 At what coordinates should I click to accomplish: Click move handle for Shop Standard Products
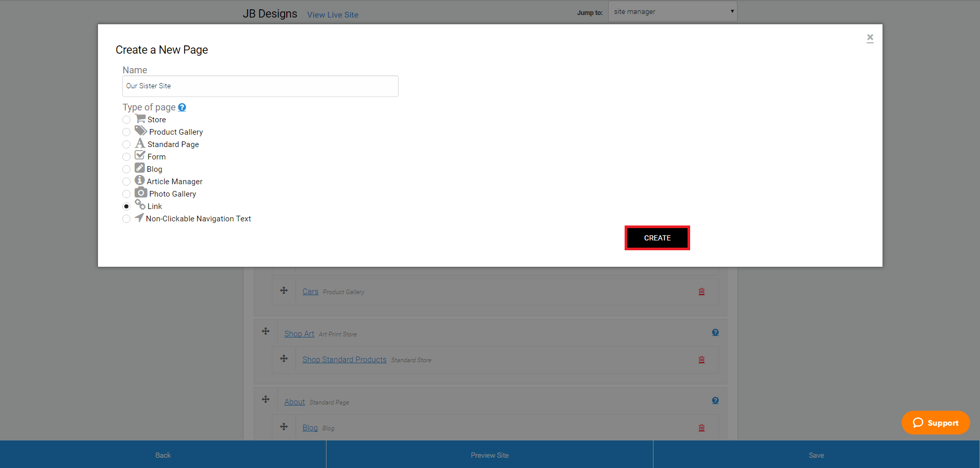(x=284, y=359)
